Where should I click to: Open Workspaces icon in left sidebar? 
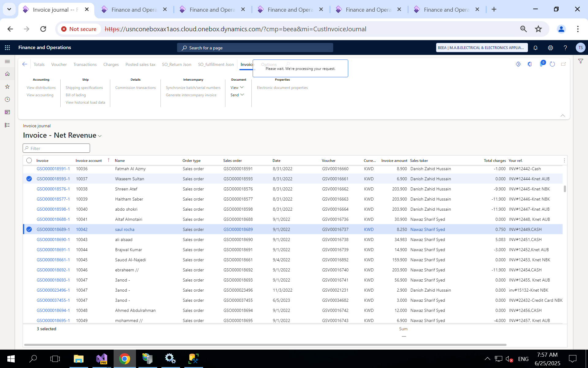pos(7,112)
